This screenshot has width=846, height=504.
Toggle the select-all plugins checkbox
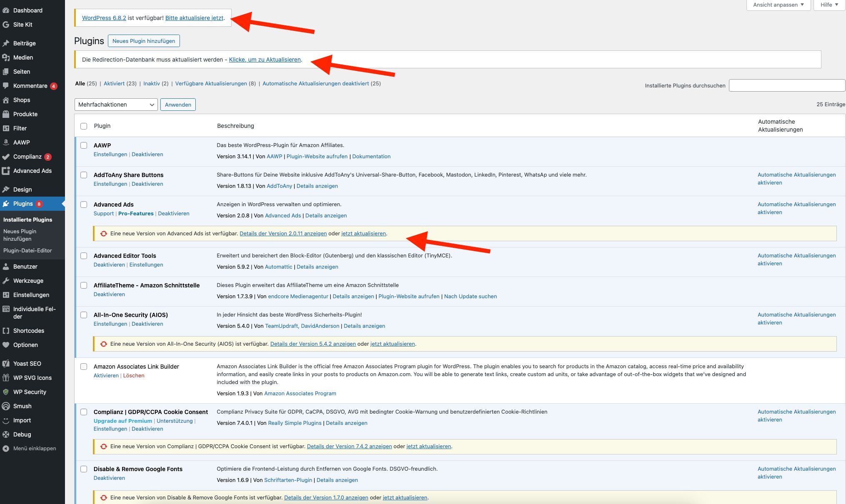tap(84, 126)
